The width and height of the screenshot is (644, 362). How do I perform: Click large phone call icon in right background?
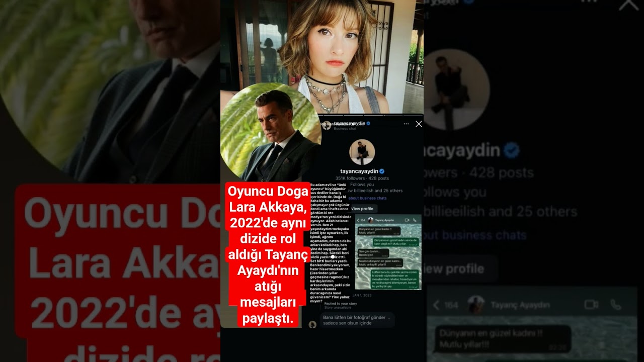pyautogui.click(x=616, y=304)
